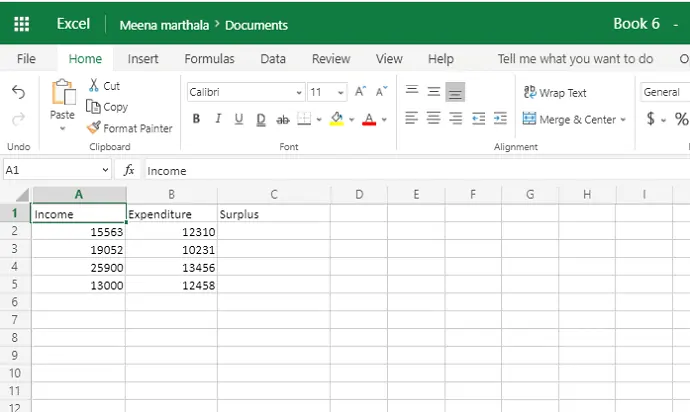The height and width of the screenshot is (412, 690).
Task: Click the Undo arrow icon
Action: coord(18,92)
